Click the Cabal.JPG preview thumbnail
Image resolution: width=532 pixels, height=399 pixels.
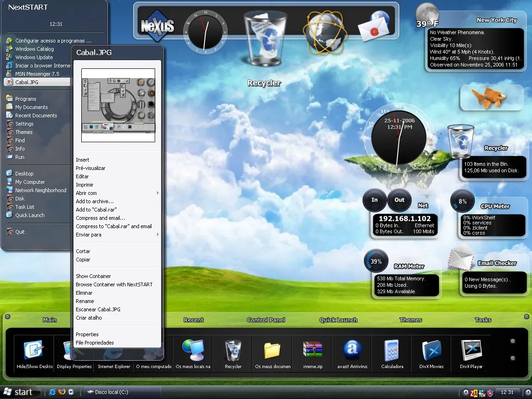[118, 104]
